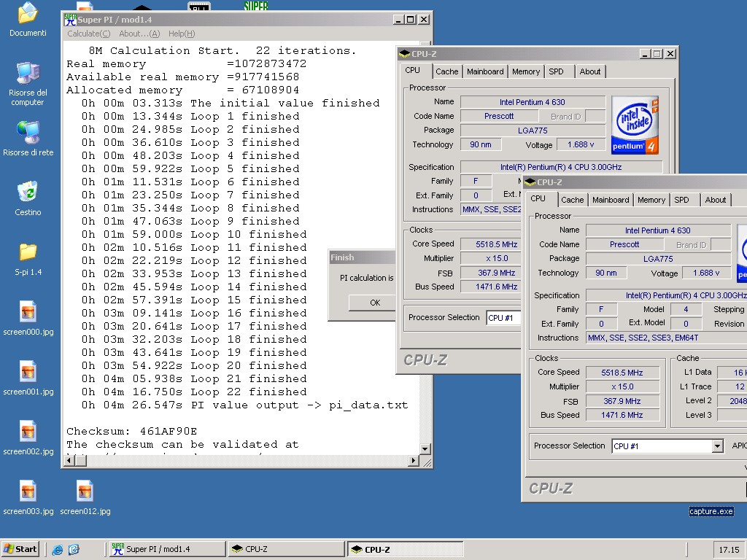Screen dimensions: 747x560
Task: Switch to Memory tab in back CPU-Z window
Action: coord(526,71)
